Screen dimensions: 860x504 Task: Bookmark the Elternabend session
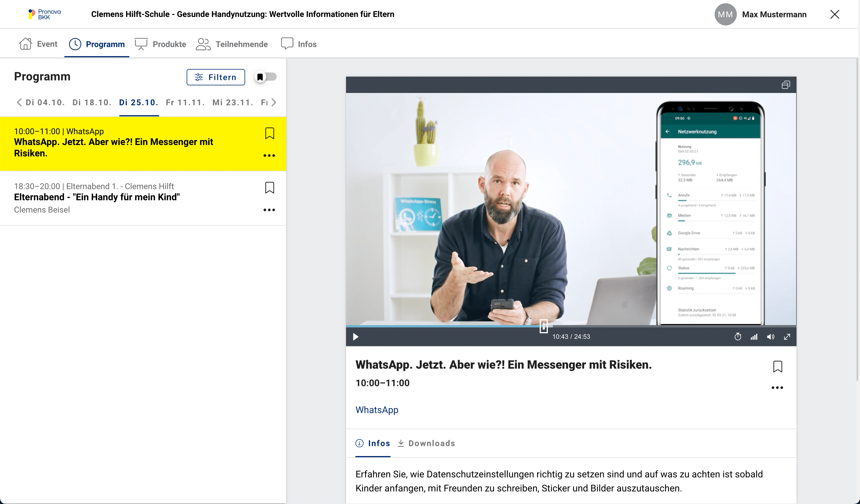pos(270,188)
